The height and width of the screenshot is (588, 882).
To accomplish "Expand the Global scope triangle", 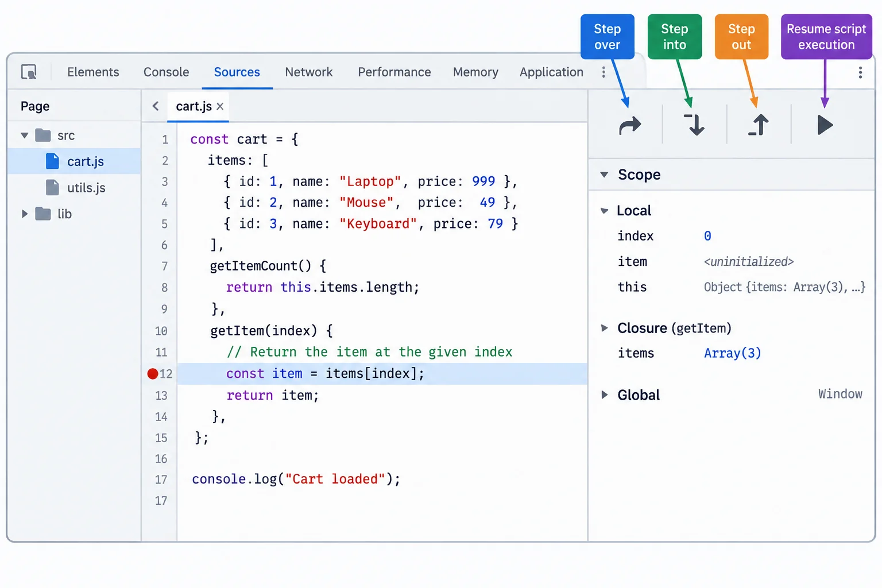I will coord(604,394).
